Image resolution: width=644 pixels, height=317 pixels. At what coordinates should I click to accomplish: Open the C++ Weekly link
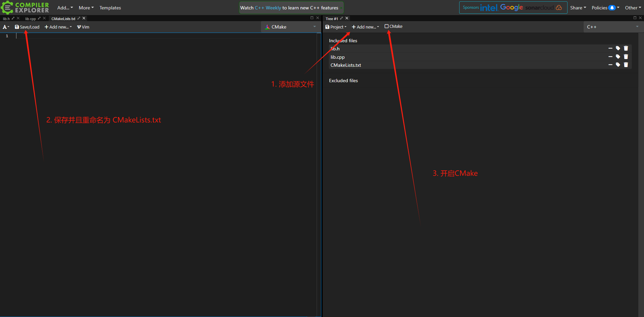(268, 8)
